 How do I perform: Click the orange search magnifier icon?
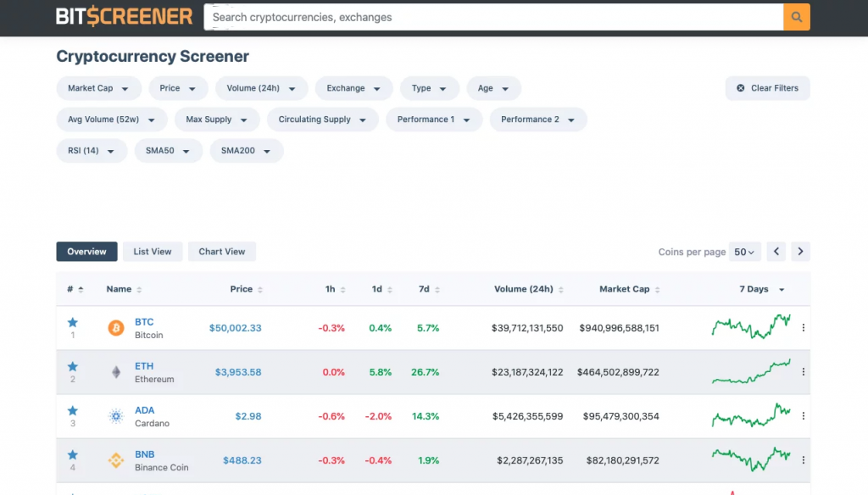(x=796, y=16)
